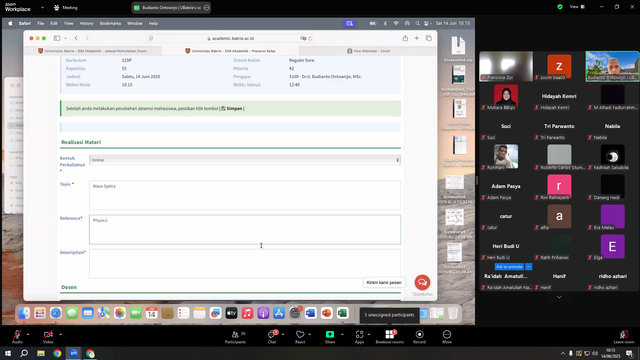Click Reference text field
This screenshot has width=640, height=360.
244,229
